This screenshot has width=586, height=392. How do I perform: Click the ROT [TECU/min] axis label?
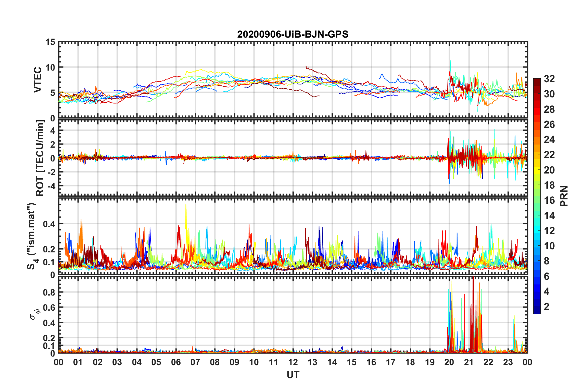(40, 158)
